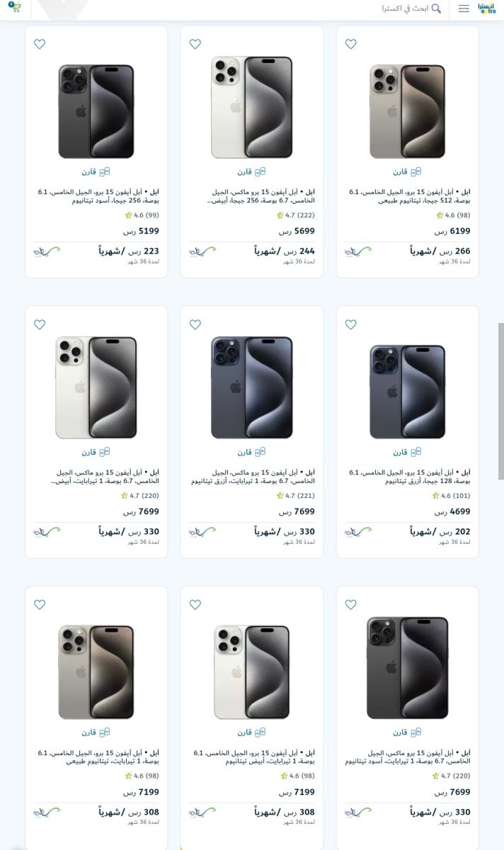
Task: Click the search magnifier icon
Action: click(437, 8)
